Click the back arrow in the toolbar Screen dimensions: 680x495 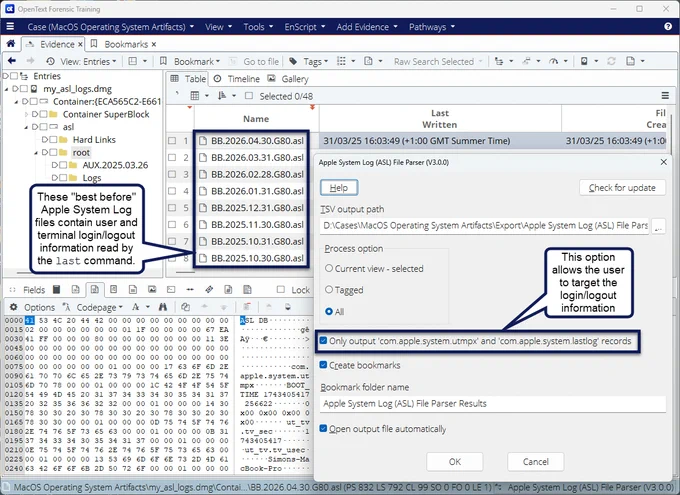coord(12,61)
